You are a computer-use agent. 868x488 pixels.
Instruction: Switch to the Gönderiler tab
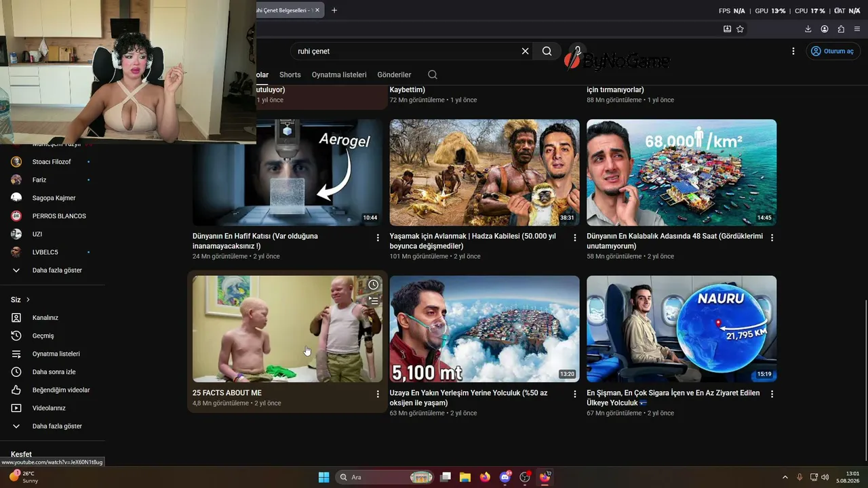click(394, 75)
